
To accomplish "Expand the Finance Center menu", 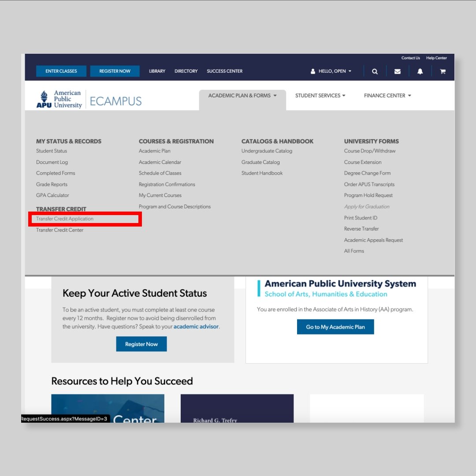I will (x=387, y=96).
